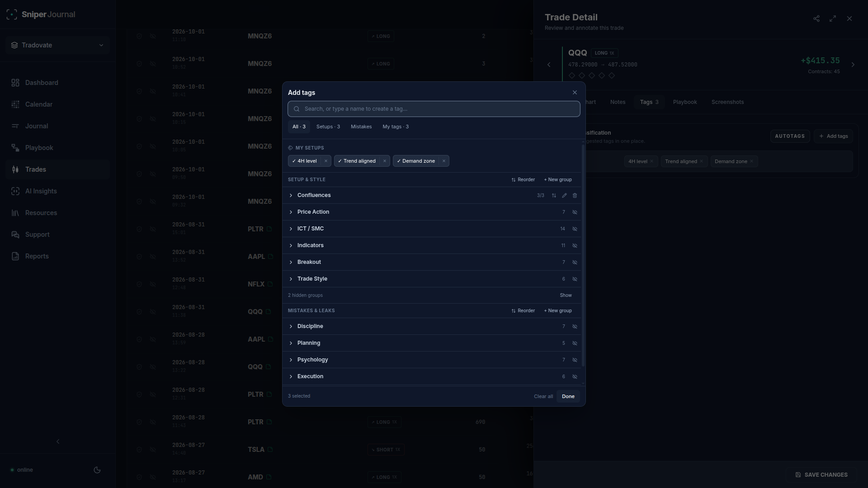The image size is (868, 488).
Task: Hide the Price Action group
Action: (575, 212)
